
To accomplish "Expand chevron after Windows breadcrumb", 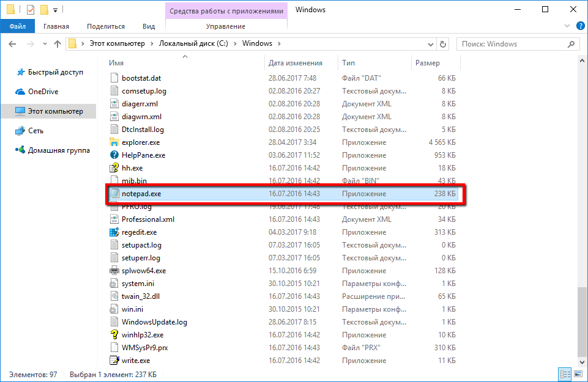I will pyautogui.click(x=279, y=44).
